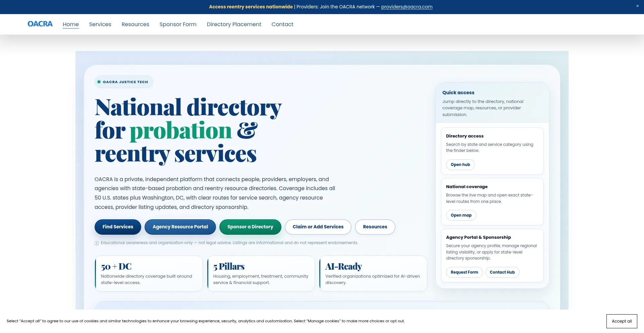Go to the Contact page
This screenshot has width=644, height=333.
[282, 24]
